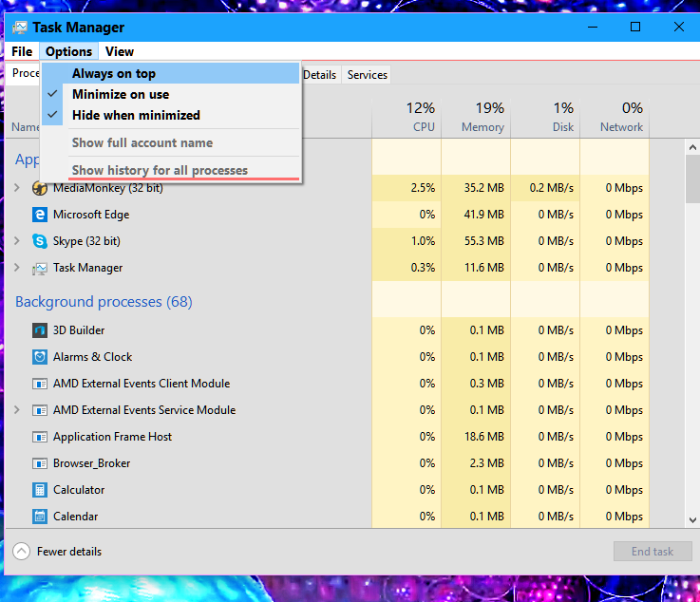Select the Alarms & Clock process name

(92, 357)
